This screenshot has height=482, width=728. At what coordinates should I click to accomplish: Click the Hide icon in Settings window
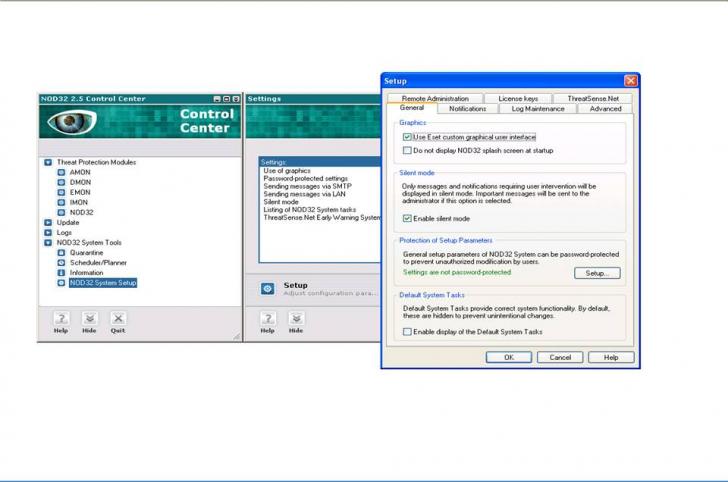(296, 319)
